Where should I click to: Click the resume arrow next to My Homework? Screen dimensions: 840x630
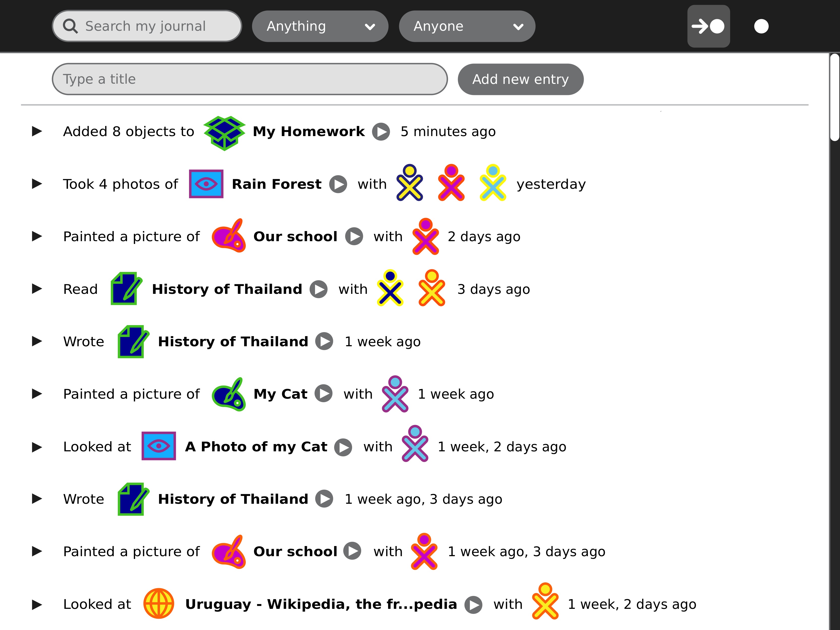tap(381, 132)
